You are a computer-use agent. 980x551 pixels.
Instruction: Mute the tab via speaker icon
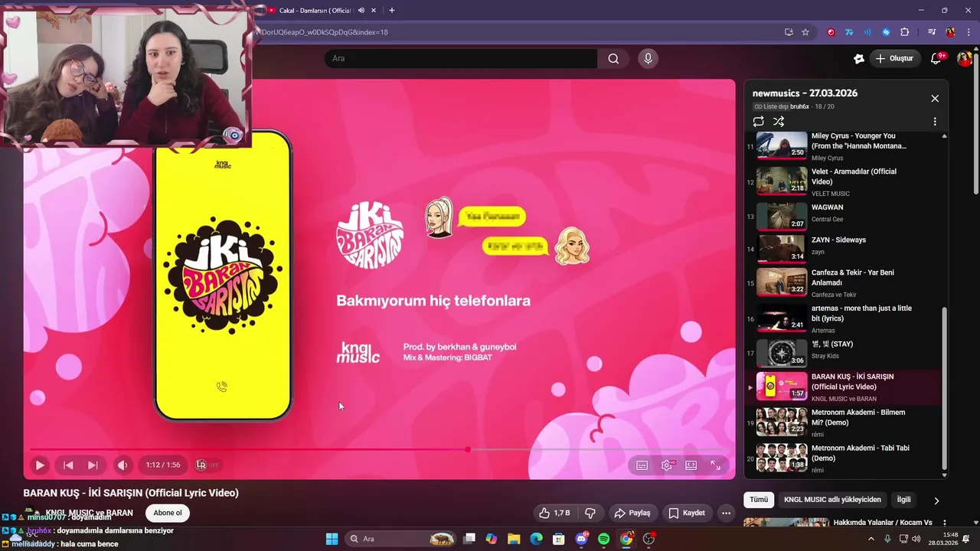(361, 10)
